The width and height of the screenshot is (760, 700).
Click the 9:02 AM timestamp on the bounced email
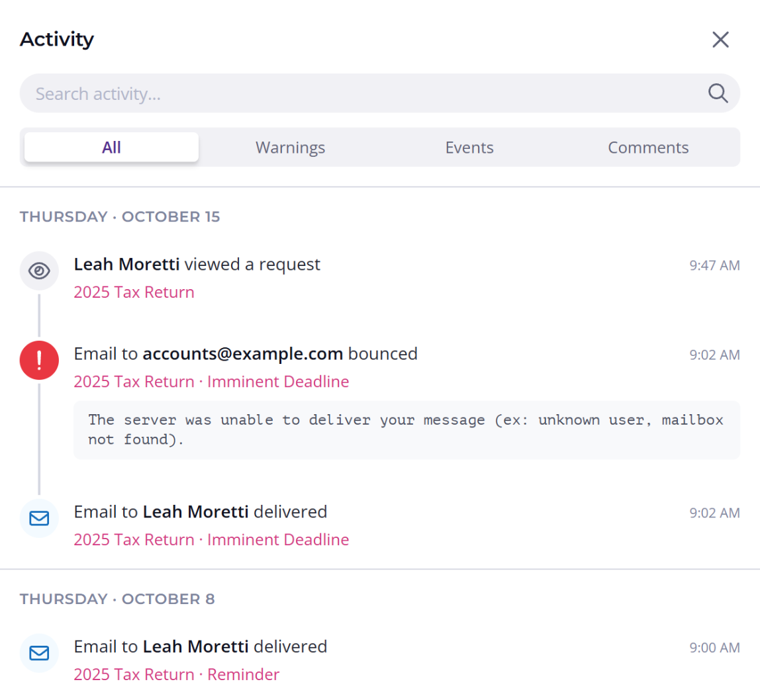point(714,355)
